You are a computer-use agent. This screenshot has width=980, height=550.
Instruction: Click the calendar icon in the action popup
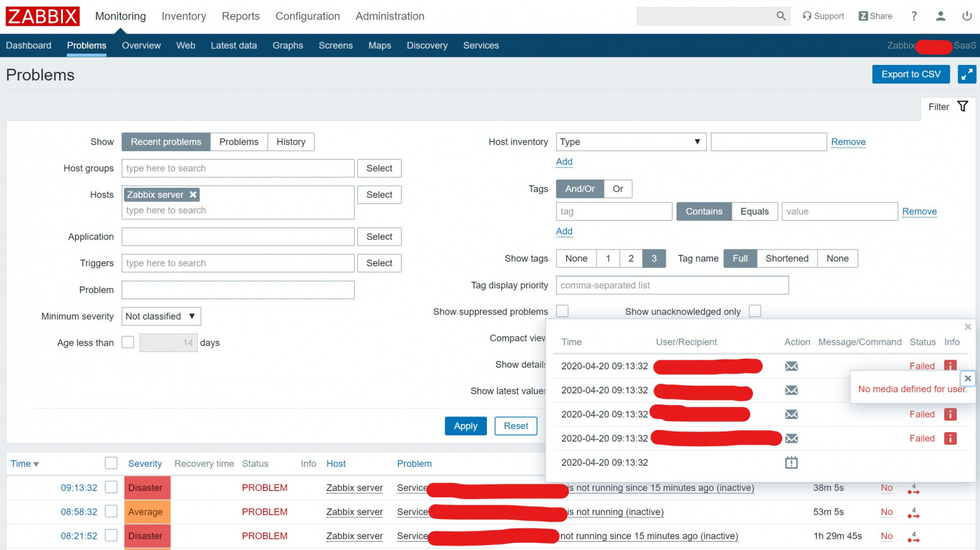(791, 462)
